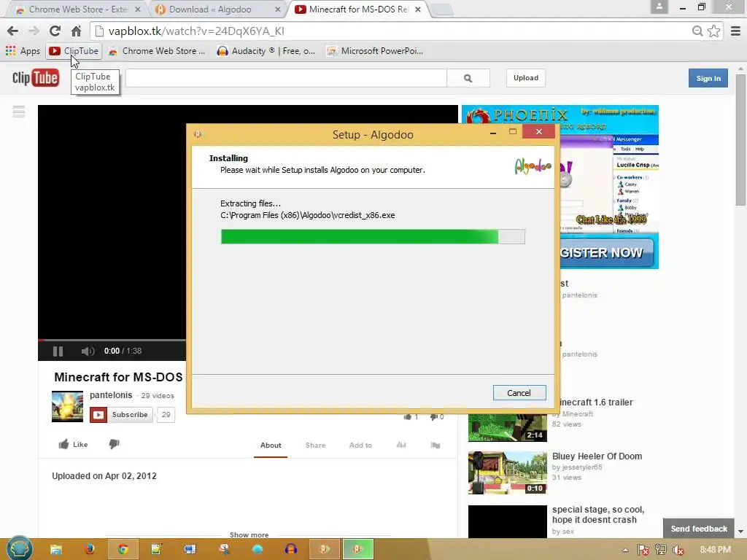The width and height of the screenshot is (747, 560).
Task: Cancel the Algodoo installation
Action: pyautogui.click(x=519, y=393)
